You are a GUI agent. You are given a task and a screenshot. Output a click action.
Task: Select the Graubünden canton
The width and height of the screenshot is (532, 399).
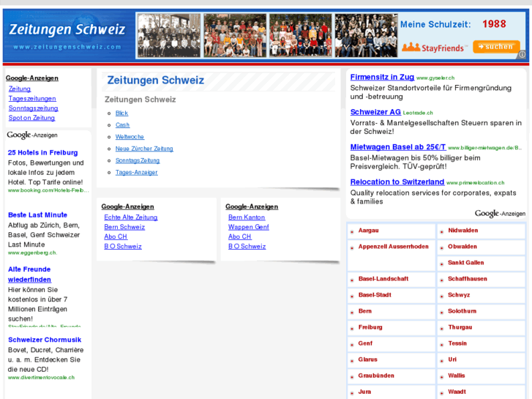click(376, 376)
